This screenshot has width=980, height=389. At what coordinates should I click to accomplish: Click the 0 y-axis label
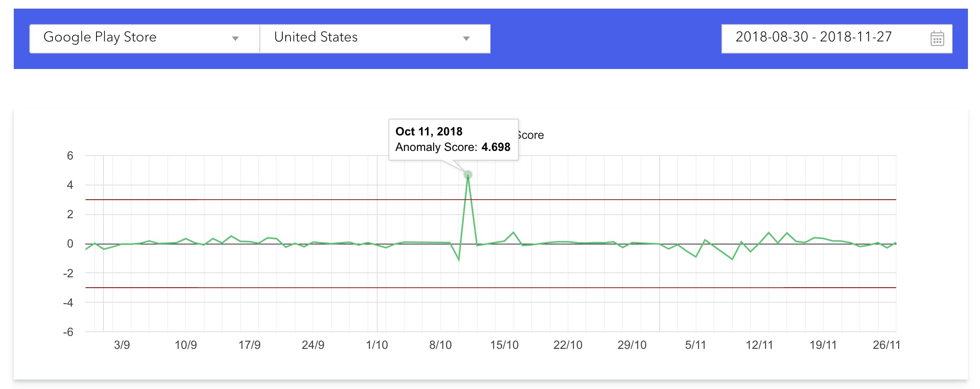tap(70, 244)
